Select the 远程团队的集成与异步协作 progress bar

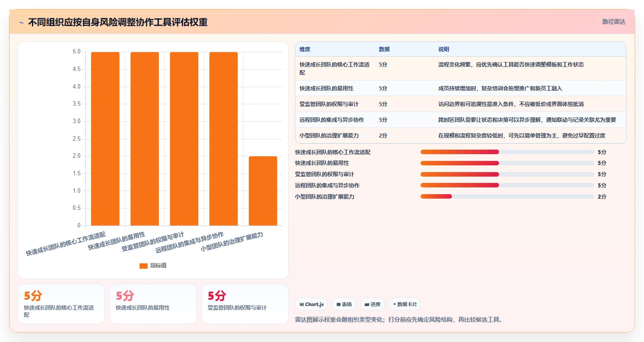507,185
